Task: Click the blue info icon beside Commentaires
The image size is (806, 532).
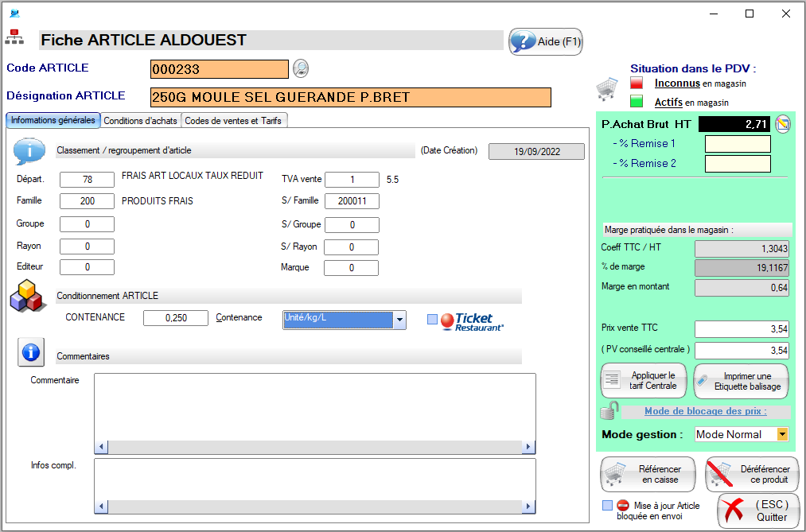Action: [30, 351]
